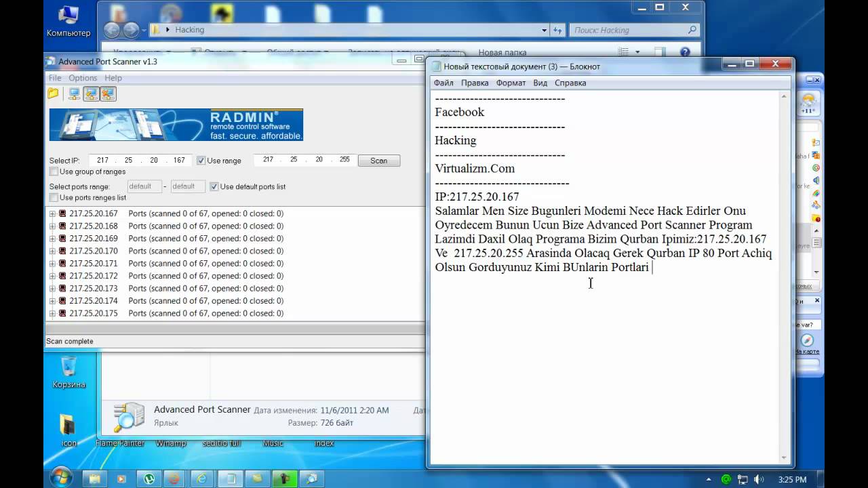Open the Help menu in Advanced Port Scanner
The width and height of the screenshot is (868, 488).
coord(113,78)
